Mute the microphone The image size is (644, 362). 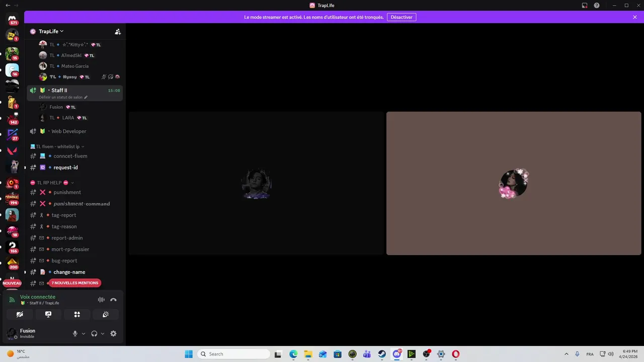pyautogui.click(x=75, y=333)
